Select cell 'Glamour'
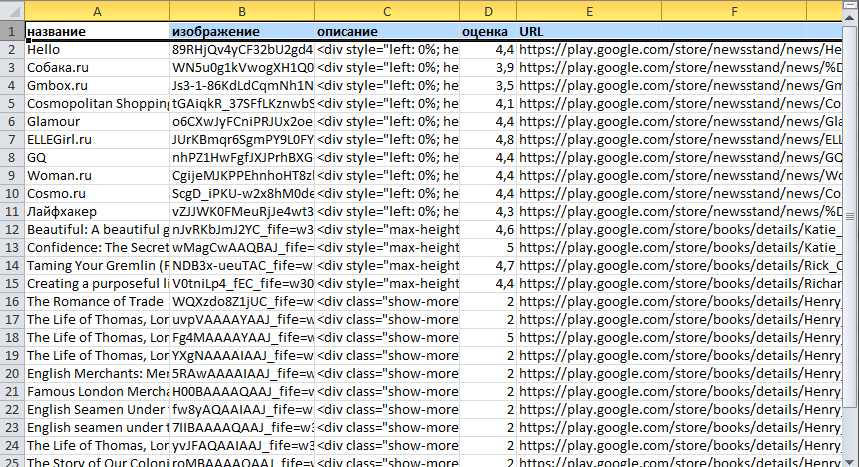Screen dimensions: 859x467 click(97, 121)
